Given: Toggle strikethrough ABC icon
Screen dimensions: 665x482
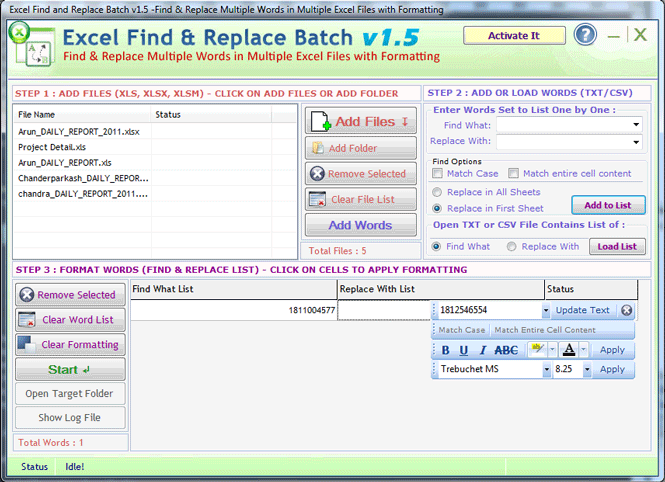Looking at the screenshot, I should coord(506,350).
